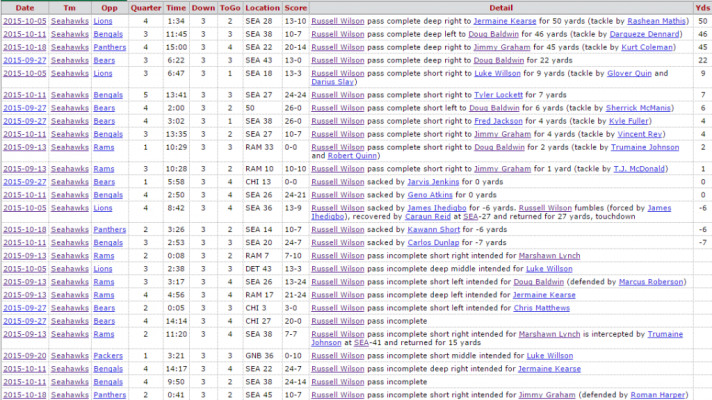Open Darius Slay player link
The image size is (712, 400).
[x=332, y=82]
